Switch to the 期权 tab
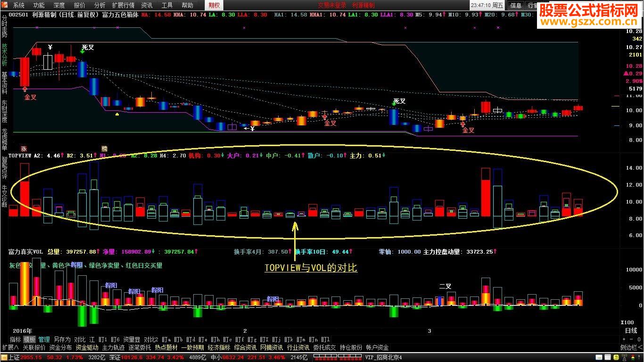 [x=214, y=5]
